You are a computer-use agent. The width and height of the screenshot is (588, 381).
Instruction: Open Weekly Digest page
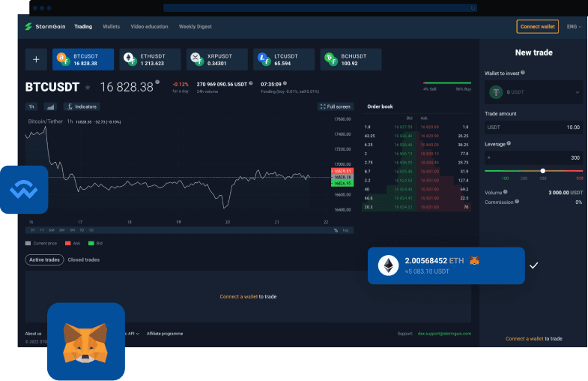pos(195,27)
